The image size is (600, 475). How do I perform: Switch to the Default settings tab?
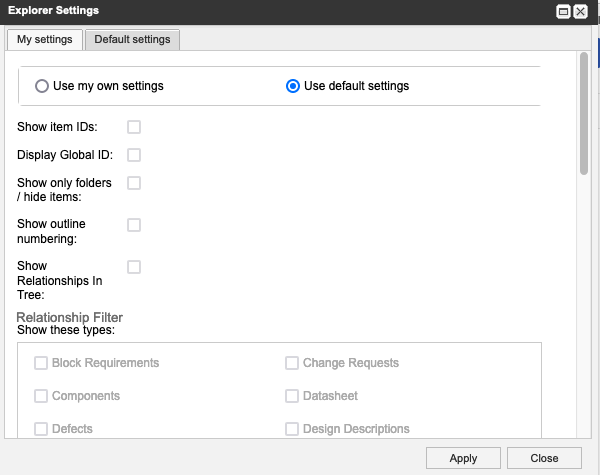(132, 40)
